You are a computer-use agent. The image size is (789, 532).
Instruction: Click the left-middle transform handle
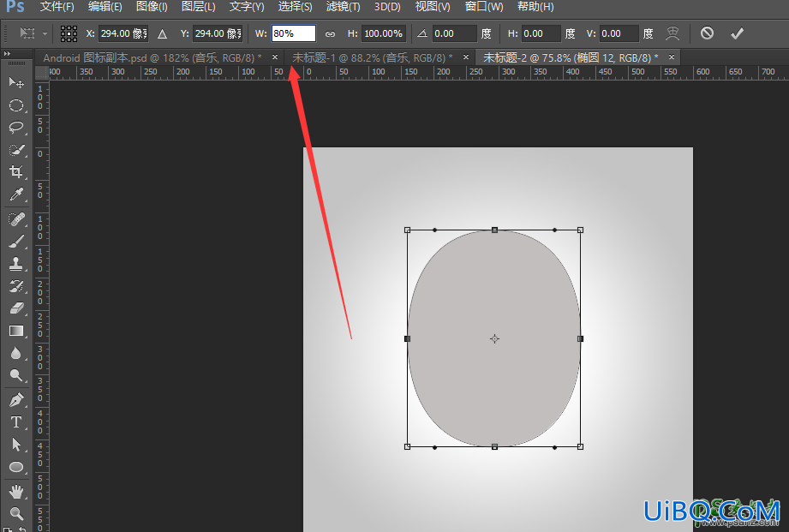pos(408,338)
